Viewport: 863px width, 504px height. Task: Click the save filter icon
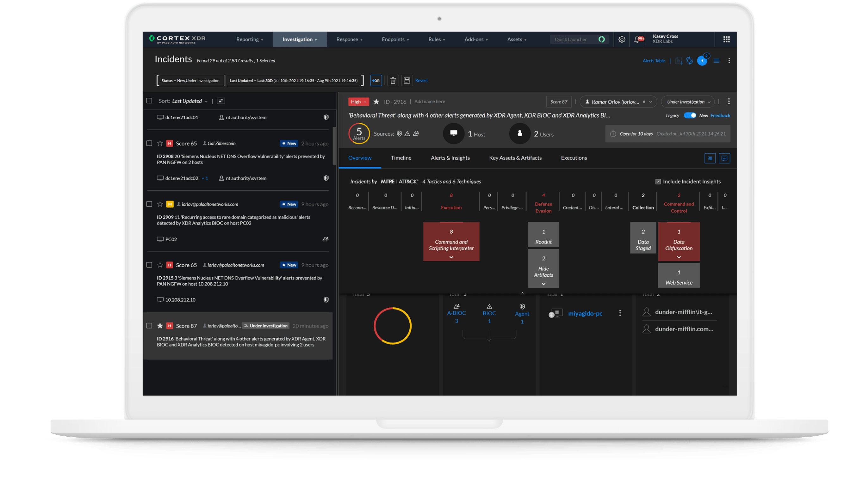coord(407,80)
